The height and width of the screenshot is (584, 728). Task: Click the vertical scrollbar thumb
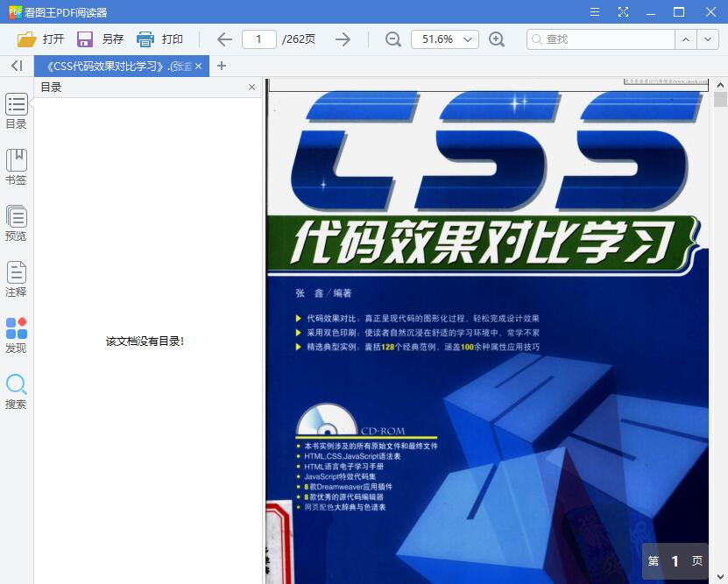[x=720, y=100]
